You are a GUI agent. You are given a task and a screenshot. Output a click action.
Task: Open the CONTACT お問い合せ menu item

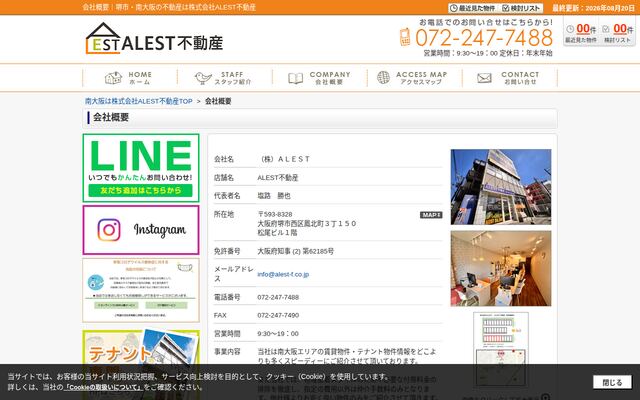(510, 78)
